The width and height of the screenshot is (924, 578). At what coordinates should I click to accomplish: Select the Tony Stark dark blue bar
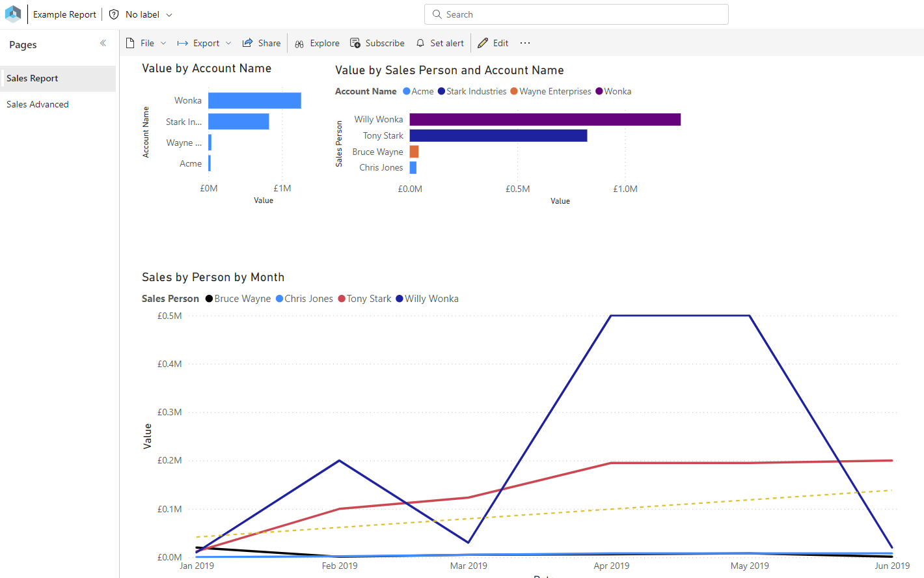498,135
